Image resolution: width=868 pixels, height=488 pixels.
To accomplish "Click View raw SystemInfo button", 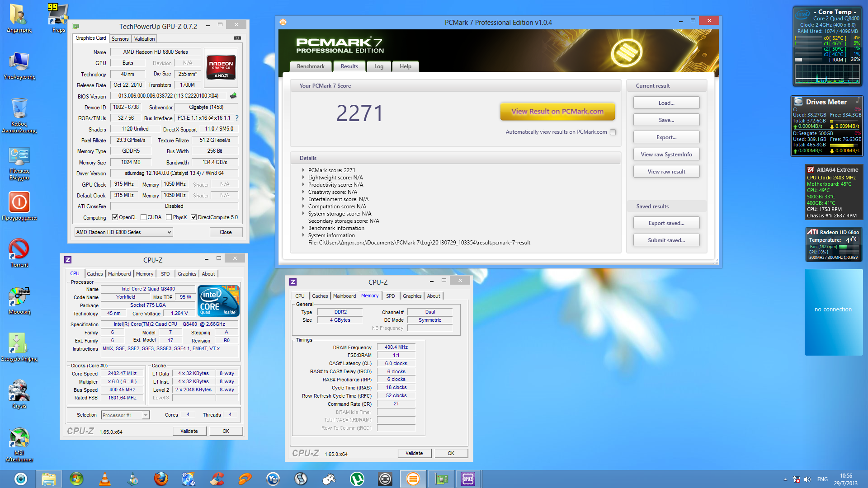I will pos(666,155).
